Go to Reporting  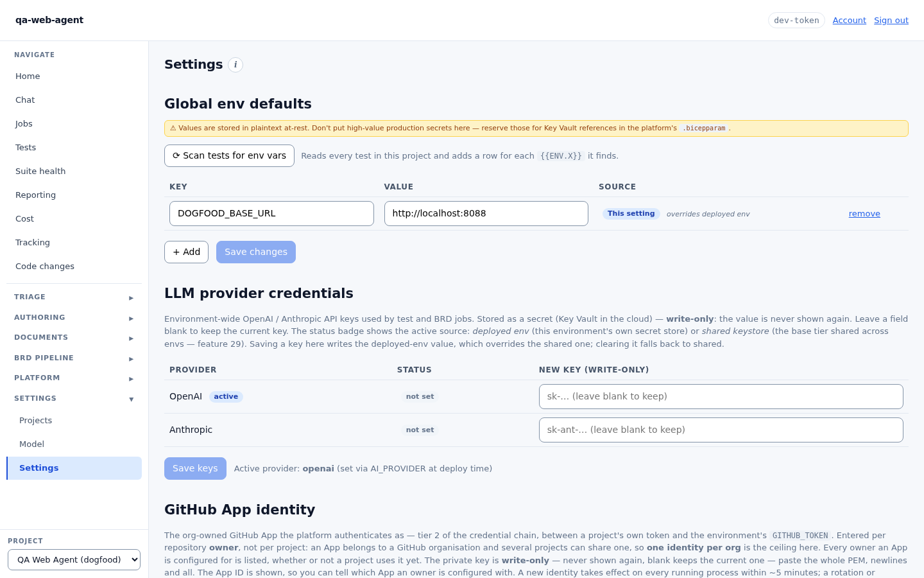pos(74,195)
